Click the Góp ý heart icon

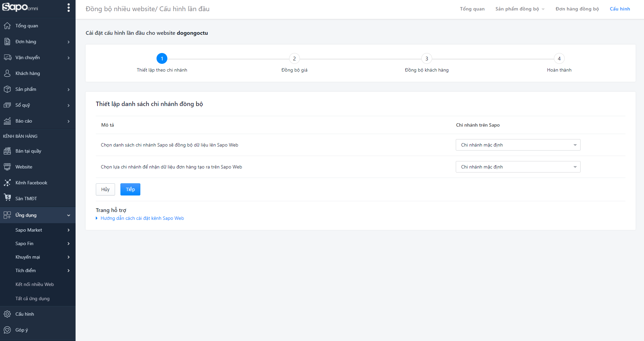click(7, 330)
